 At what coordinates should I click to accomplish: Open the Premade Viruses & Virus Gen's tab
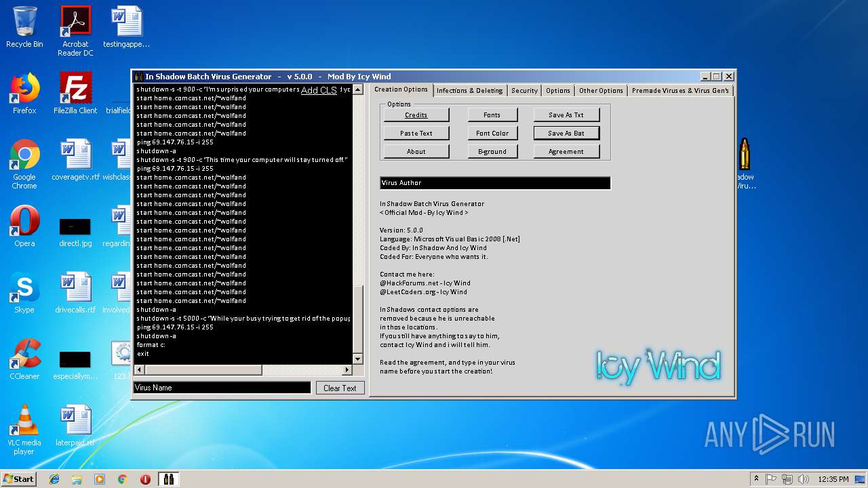680,91
